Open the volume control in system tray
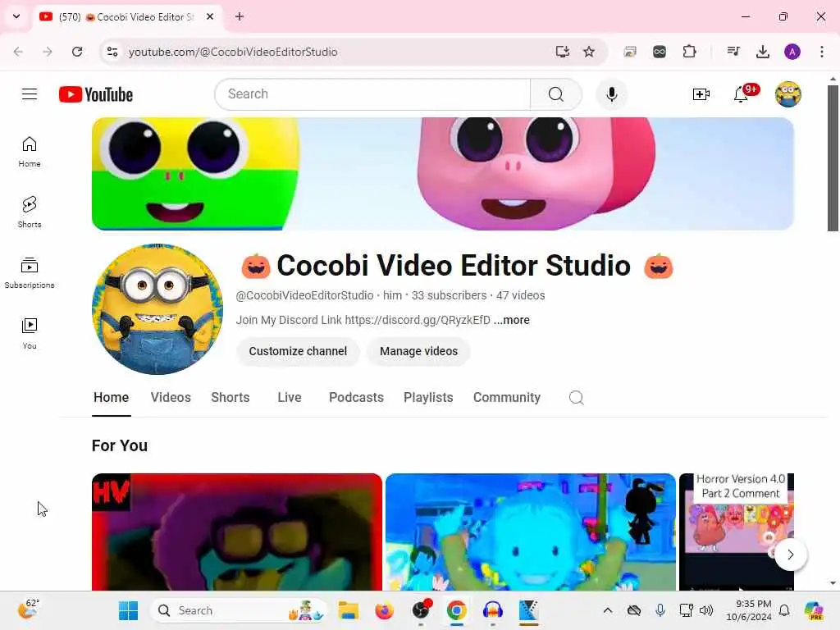This screenshot has width=840, height=630. (706, 610)
